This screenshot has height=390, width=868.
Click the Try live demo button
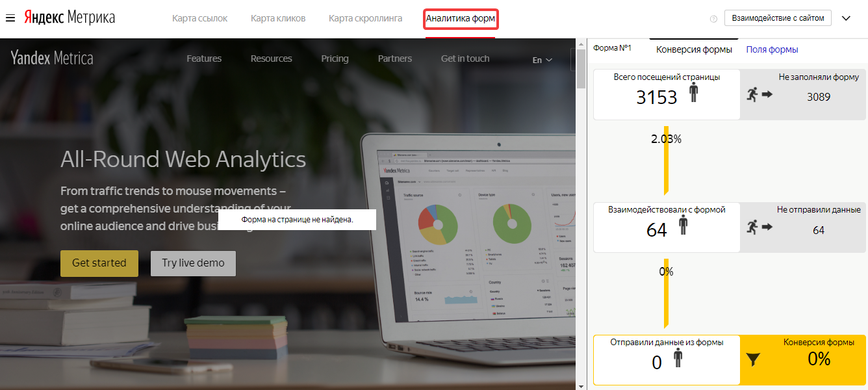click(193, 263)
